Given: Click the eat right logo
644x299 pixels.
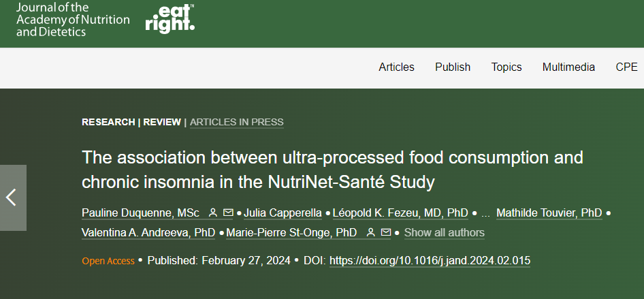Looking at the screenshot, I should pyautogui.click(x=170, y=18).
